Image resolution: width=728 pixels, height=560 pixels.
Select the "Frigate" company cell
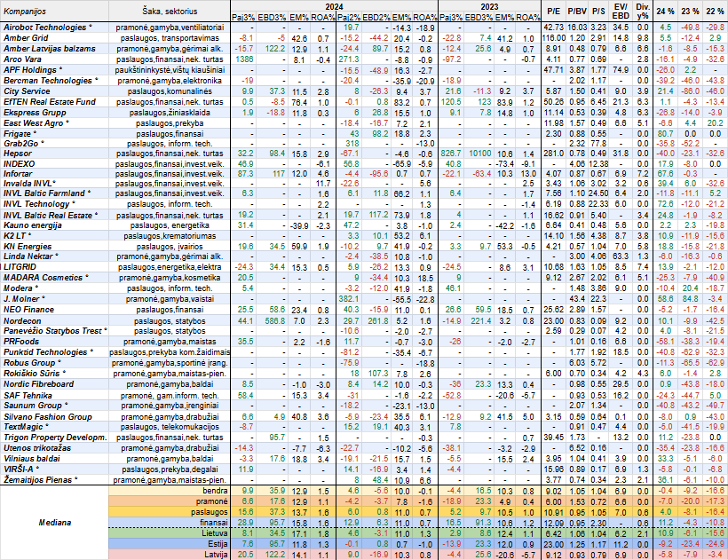pos(54,134)
